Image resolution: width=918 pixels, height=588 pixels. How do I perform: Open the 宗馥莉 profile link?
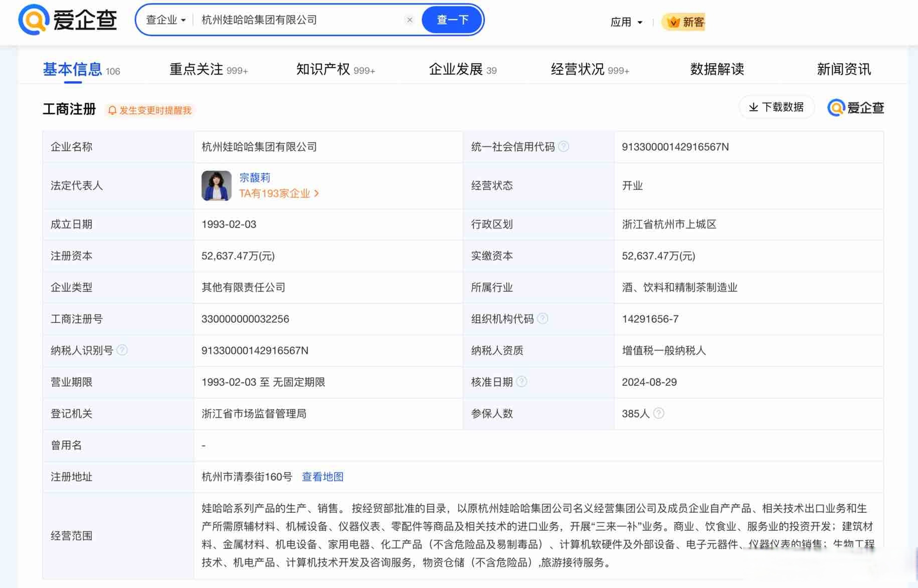[255, 177]
